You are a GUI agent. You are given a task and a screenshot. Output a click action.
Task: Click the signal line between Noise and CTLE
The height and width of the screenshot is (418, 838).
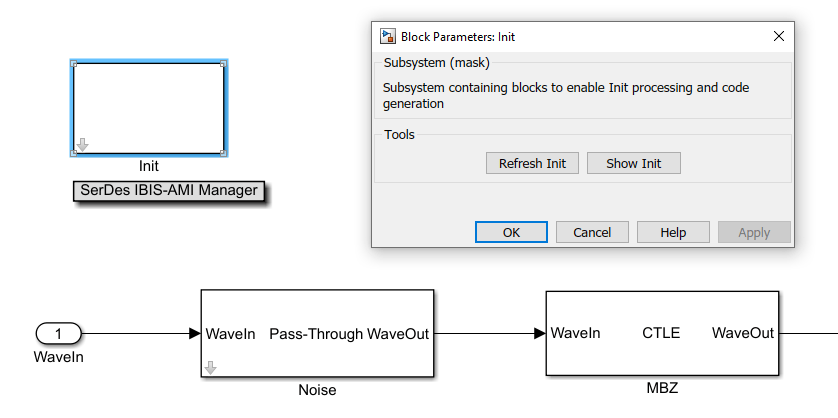point(489,333)
